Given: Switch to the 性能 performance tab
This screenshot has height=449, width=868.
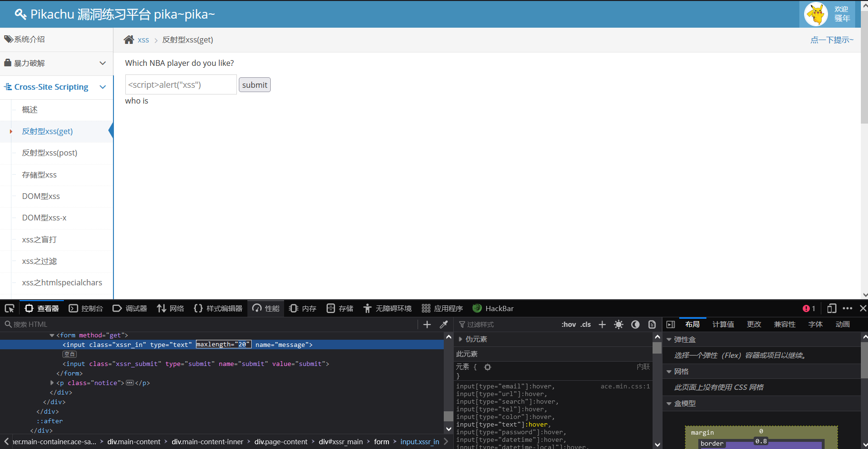Looking at the screenshot, I should point(266,308).
